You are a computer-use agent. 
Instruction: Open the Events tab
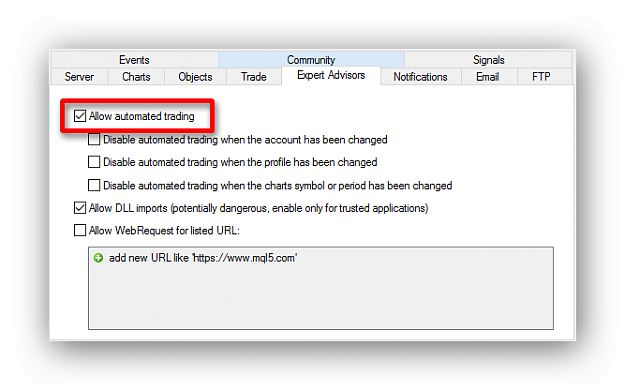(x=134, y=60)
